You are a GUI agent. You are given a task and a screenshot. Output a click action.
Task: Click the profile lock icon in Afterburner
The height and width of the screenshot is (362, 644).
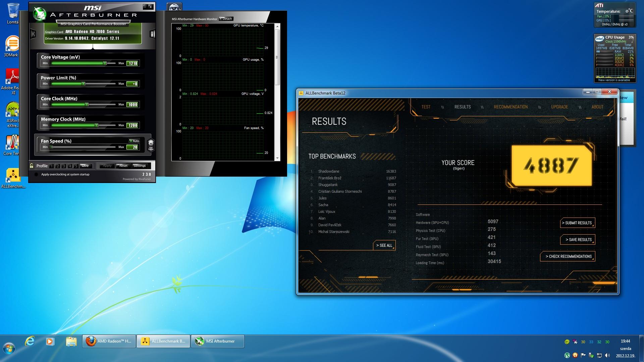tap(32, 166)
